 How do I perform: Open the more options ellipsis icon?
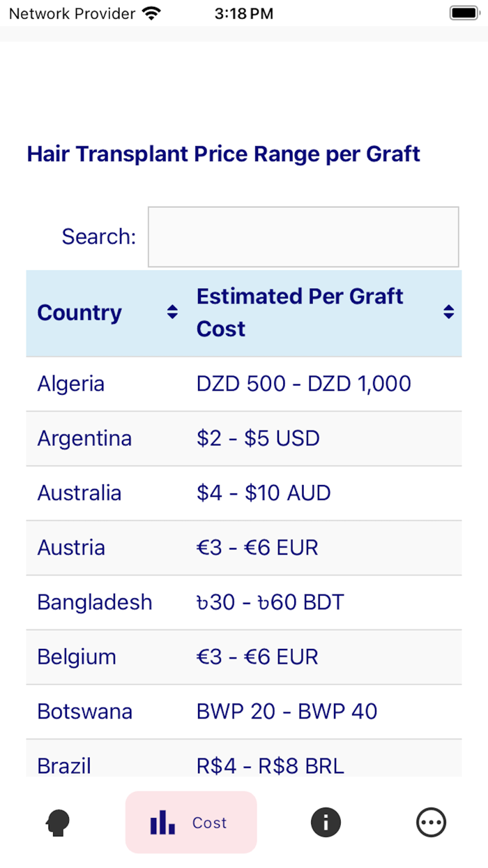[x=431, y=822]
